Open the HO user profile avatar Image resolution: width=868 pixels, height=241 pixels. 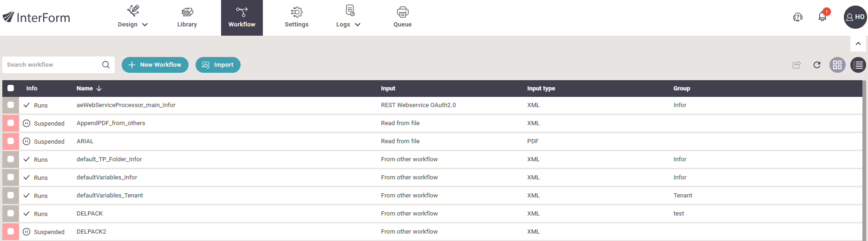(855, 17)
